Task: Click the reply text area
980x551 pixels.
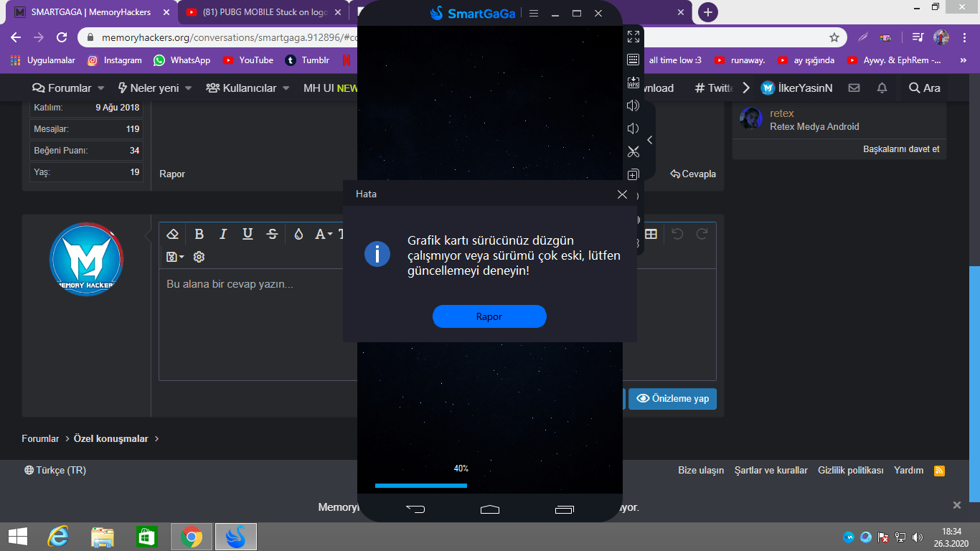Action: (437, 324)
